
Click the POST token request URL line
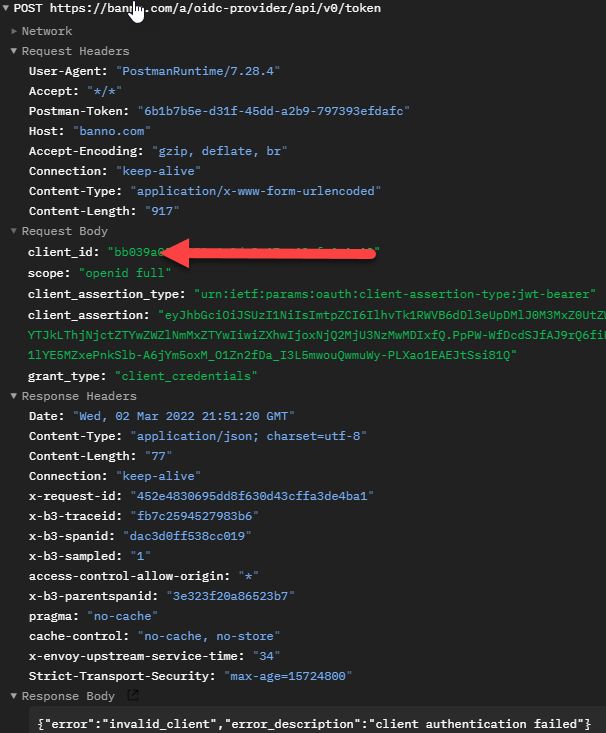tap(197, 8)
